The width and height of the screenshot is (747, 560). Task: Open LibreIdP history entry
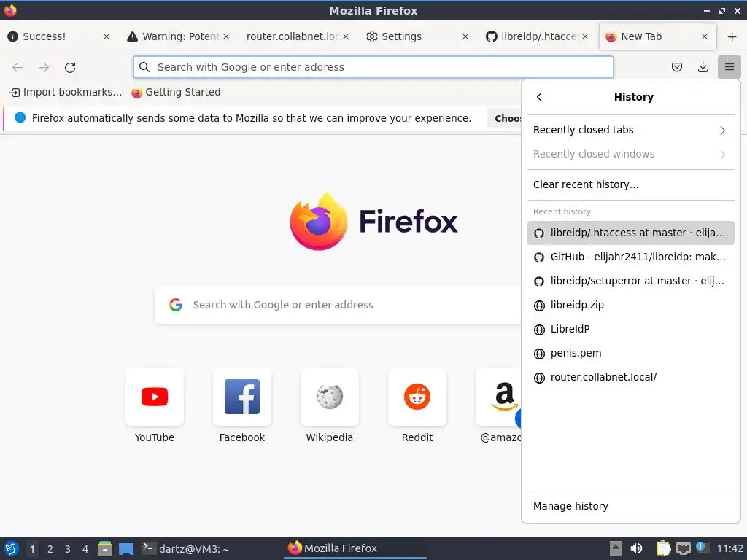point(631,329)
